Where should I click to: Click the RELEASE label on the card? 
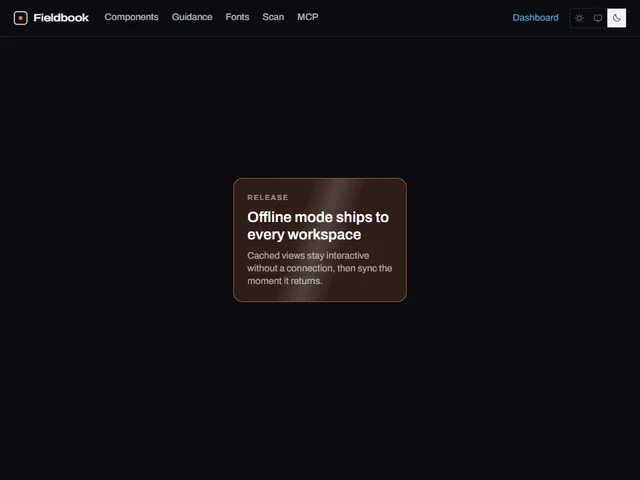coord(268,198)
